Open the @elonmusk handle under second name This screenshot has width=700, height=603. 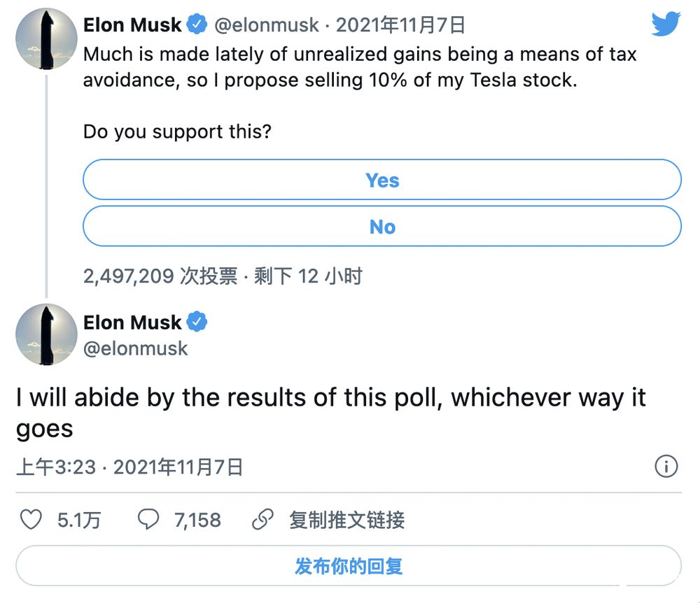(136, 349)
